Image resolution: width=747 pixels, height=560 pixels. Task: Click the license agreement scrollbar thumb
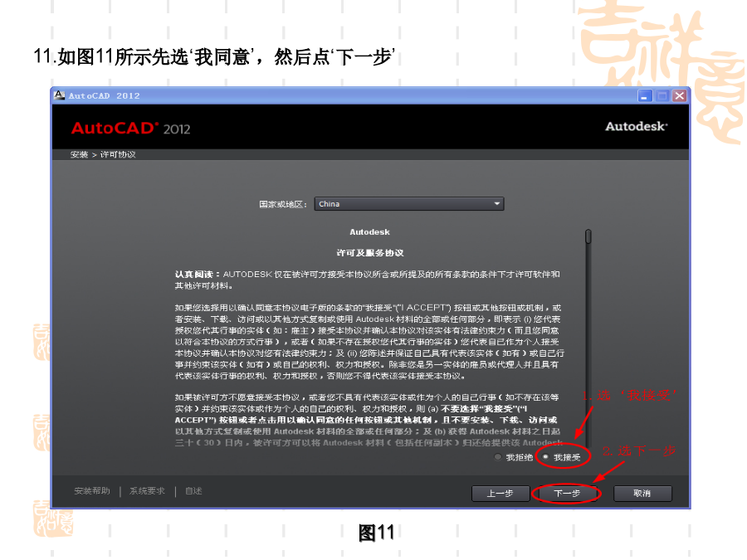pos(588,236)
